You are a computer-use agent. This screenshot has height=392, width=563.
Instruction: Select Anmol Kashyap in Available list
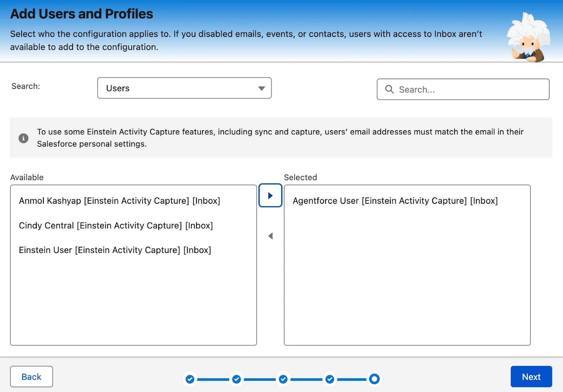tap(120, 201)
